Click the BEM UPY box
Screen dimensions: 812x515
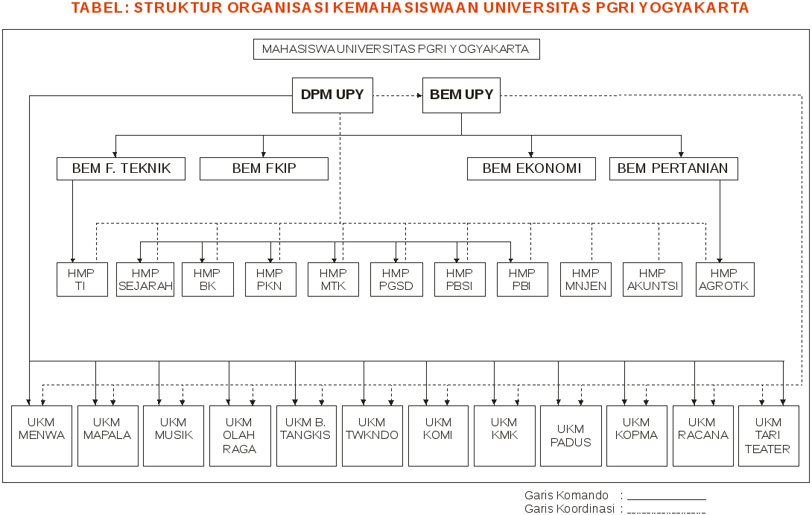click(x=461, y=95)
